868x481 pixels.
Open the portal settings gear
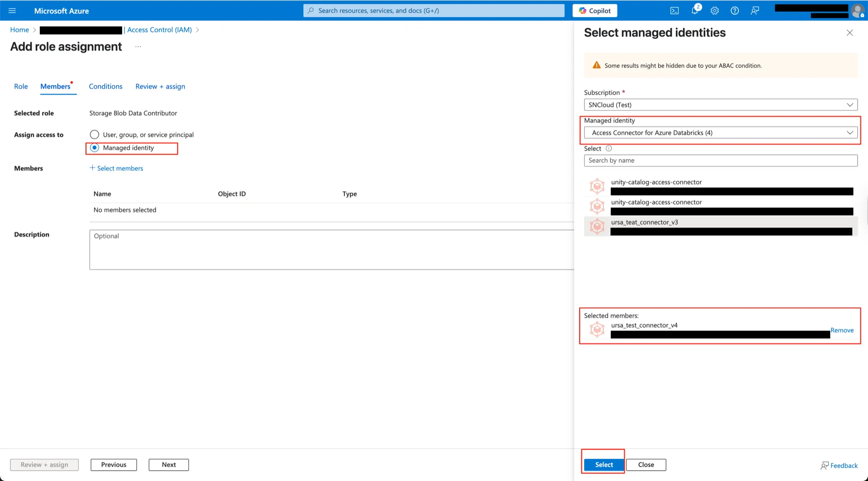pyautogui.click(x=715, y=10)
